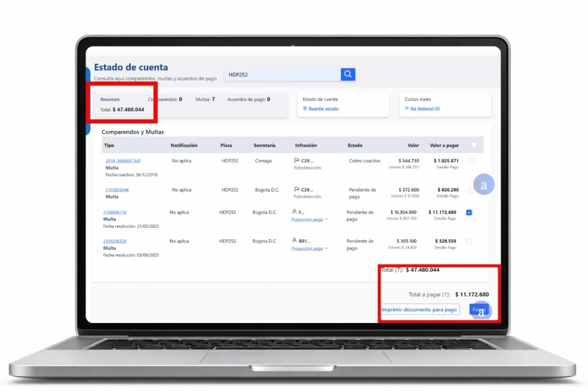588x392 pixels.
Task: Uncheck the box for fine 2108696116
Action: (469, 212)
